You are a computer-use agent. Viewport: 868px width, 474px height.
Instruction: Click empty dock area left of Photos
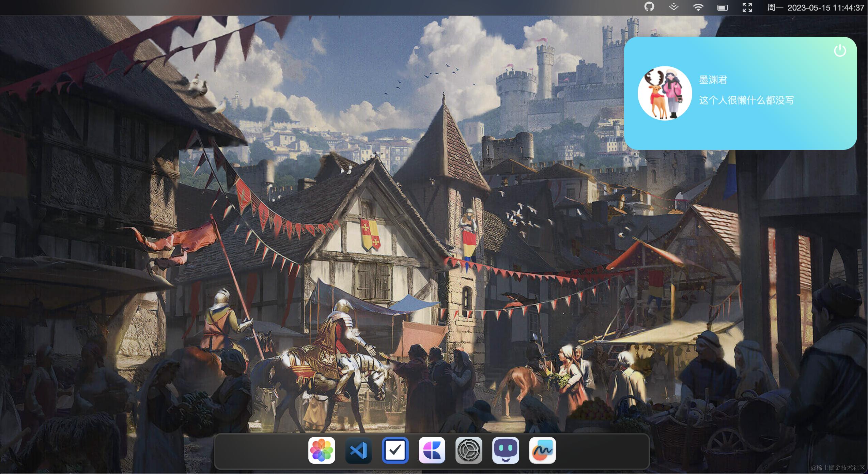coord(261,451)
